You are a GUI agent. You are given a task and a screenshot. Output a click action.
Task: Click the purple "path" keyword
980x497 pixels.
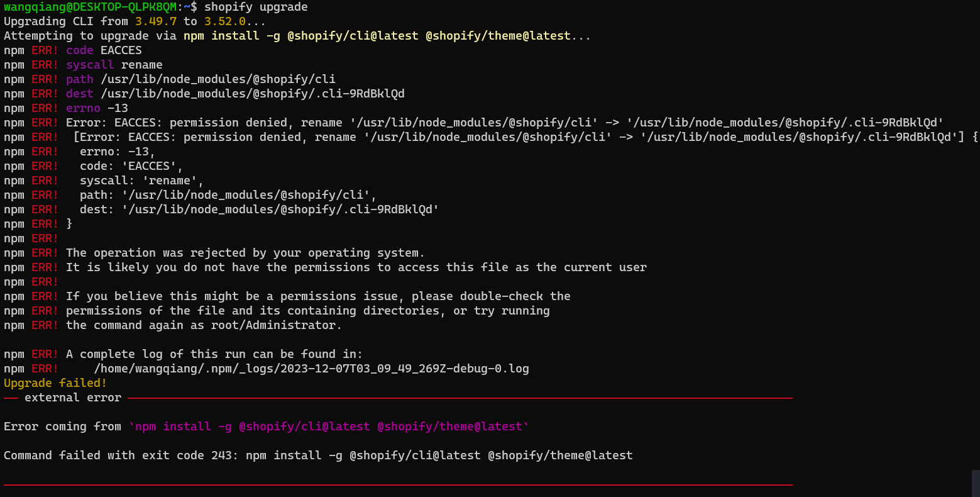[x=80, y=79]
